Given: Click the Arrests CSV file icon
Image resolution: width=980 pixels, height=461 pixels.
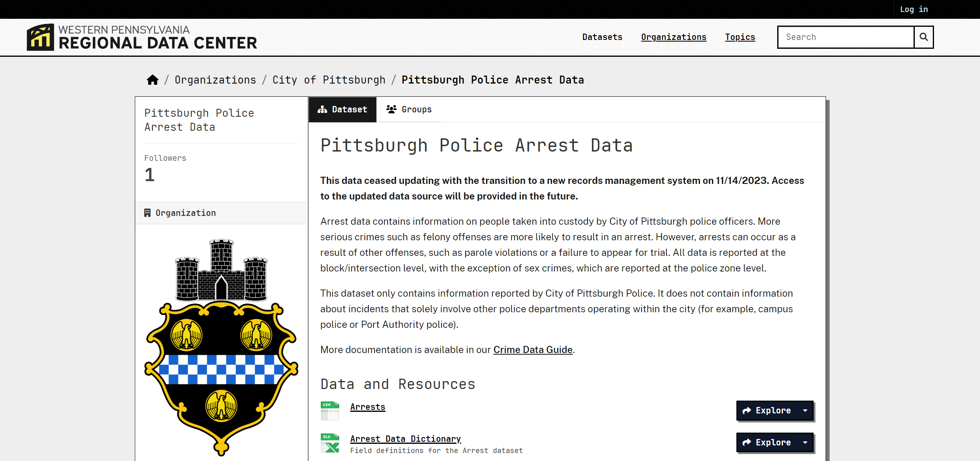Looking at the screenshot, I should pyautogui.click(x=330, y=411).
